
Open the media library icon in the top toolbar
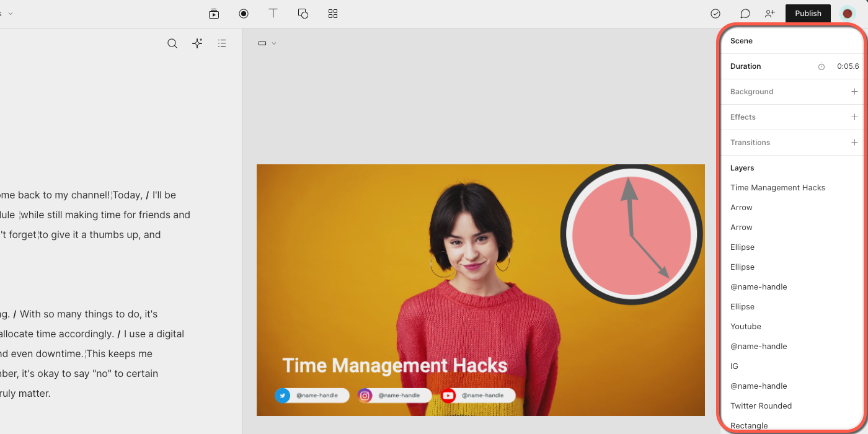click(214, 14)
